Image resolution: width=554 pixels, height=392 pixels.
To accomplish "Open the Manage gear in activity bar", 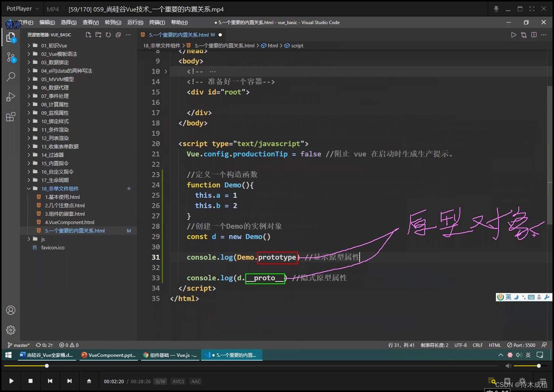I will click(11, 330).
